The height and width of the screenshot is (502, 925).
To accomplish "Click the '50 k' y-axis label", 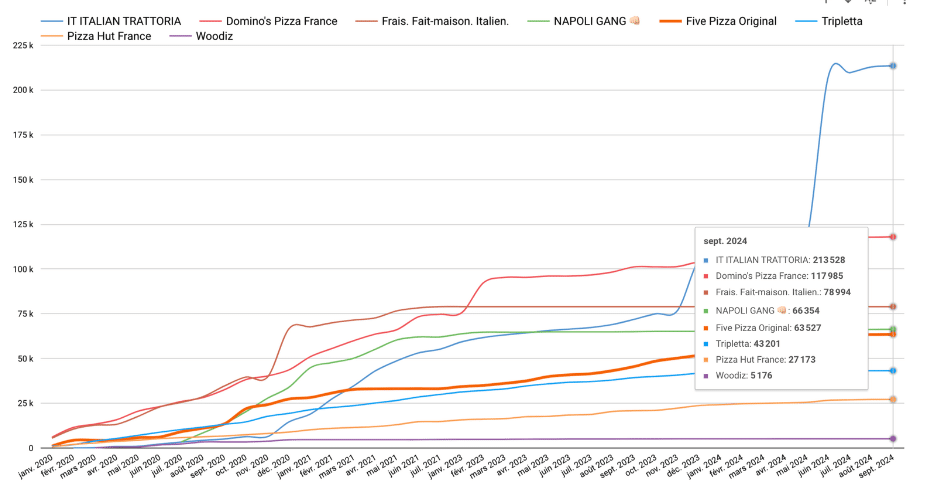I will pos(25,359).
